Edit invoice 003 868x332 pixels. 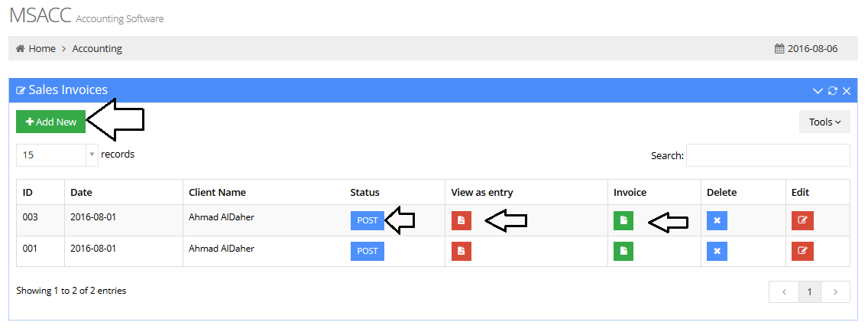click(x=802, y=220)
